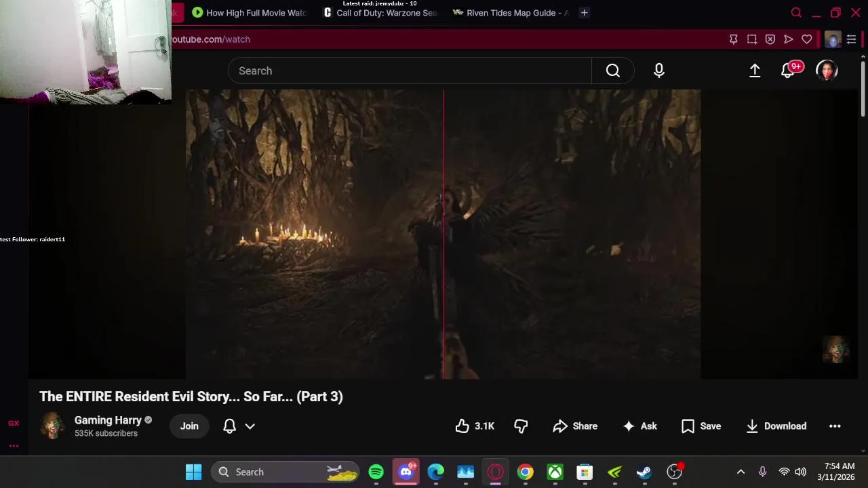This screenshot has width=868, height=488.
Task: Open Windows Start menu
Action: (x=193, y=472)
